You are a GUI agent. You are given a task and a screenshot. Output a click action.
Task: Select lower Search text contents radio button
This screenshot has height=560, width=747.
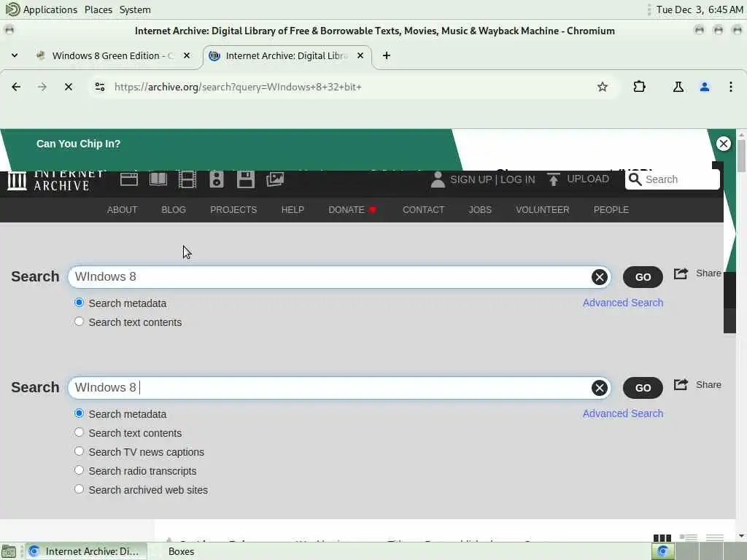coord(79,432)
